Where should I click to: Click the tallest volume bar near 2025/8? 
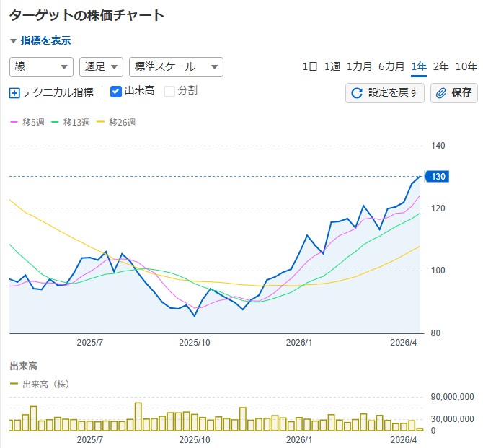click(x=138, y=416)
